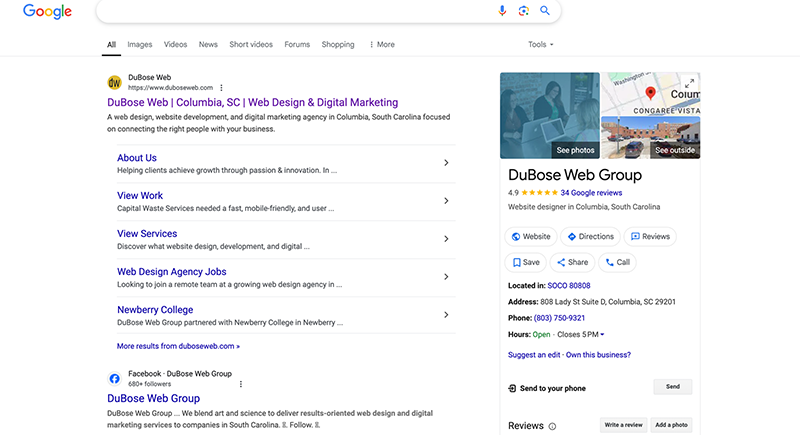Click the red map location pin
Viewport: 800px width, 435px height.
(650, 93)
